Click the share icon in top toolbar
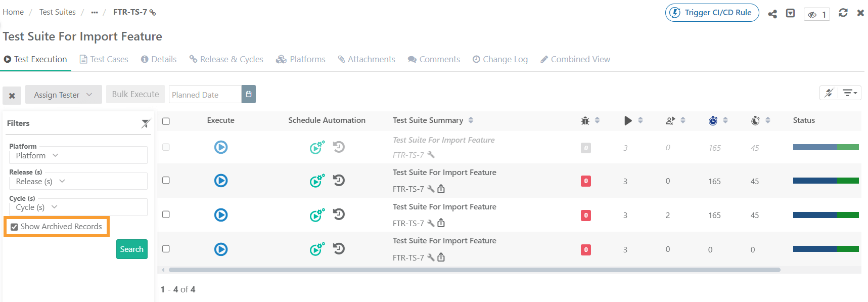The height and width of the screenshot is (302, 868). click(772, 14)
